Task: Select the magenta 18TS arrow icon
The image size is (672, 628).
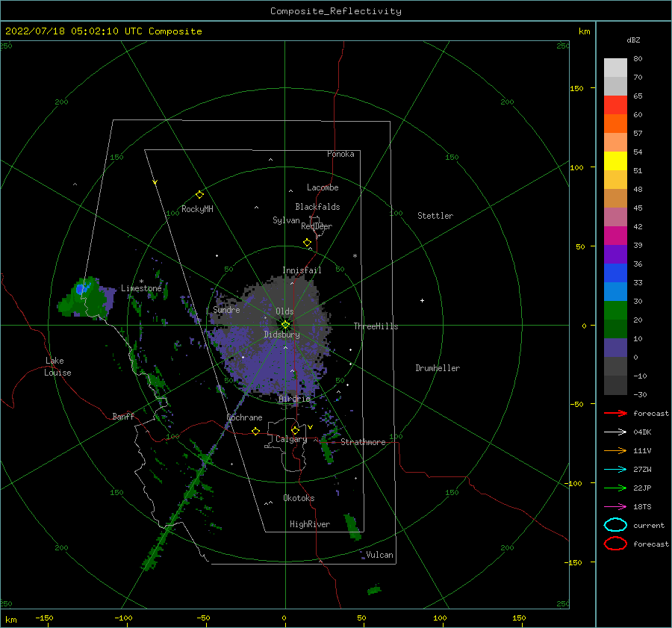Action: pyautogui.click(x=615, y=507)
